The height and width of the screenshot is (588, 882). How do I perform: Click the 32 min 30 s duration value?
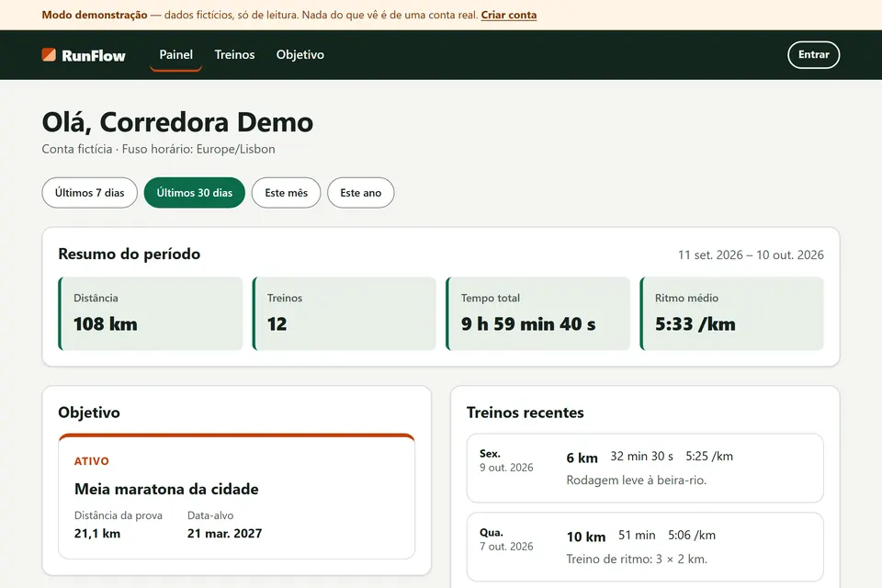pyautogui.click(x=642, y=457)
